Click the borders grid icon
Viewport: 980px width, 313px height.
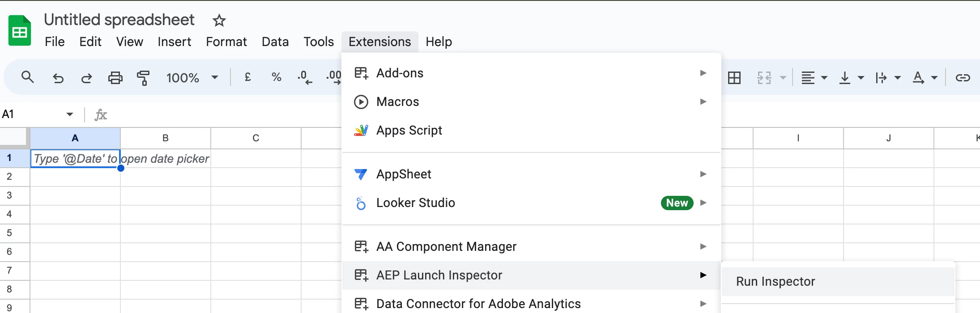click(734, 78)
